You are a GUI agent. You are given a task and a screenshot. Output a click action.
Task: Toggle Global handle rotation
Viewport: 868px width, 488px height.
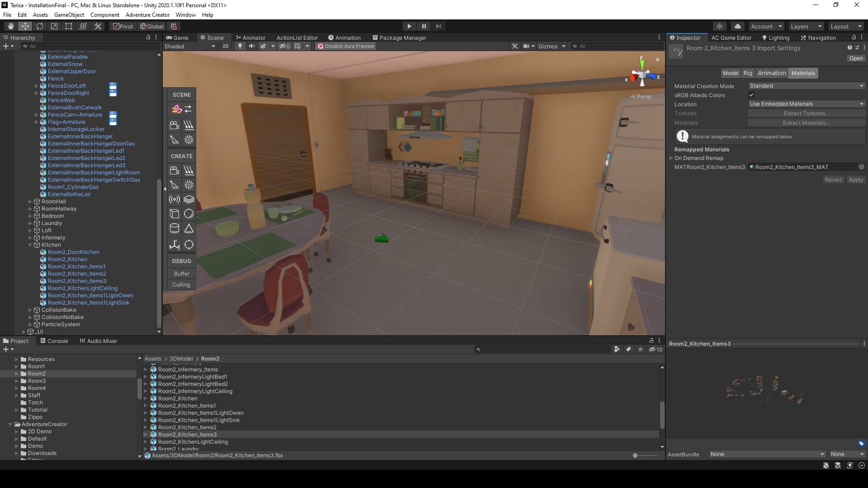pos(152,26)
